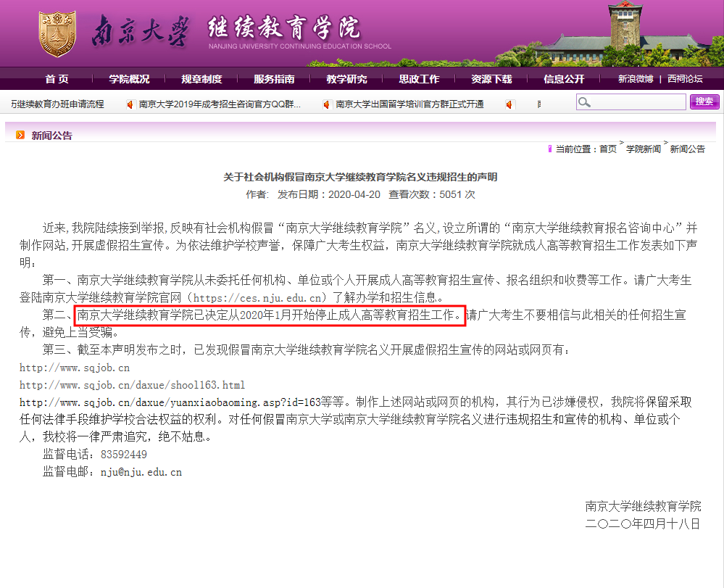724x588 pixels.
Task: Open the 思政工作 menu item
Action: point(420,79)
